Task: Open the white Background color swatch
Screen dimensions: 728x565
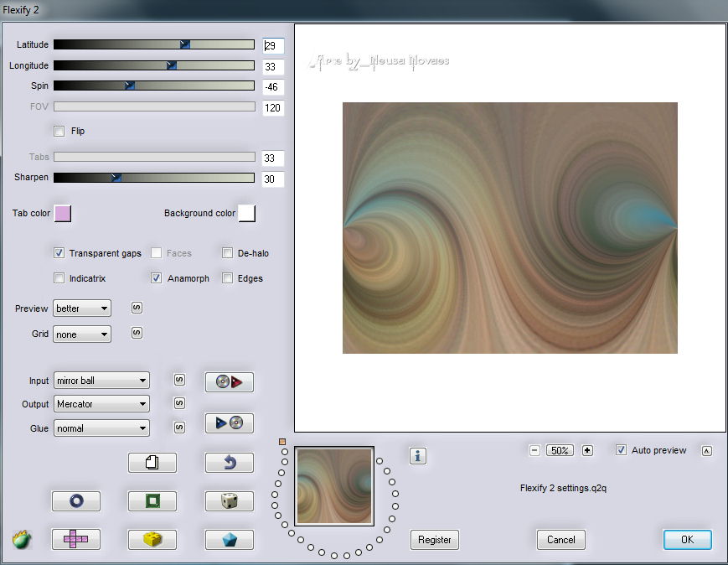Action: [246, 213]
